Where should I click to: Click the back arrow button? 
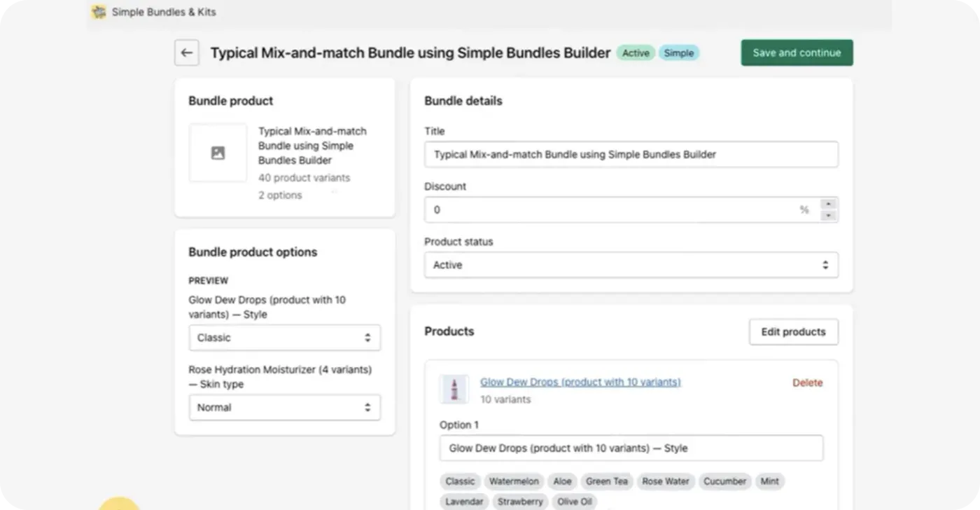(x=186, y=53)
